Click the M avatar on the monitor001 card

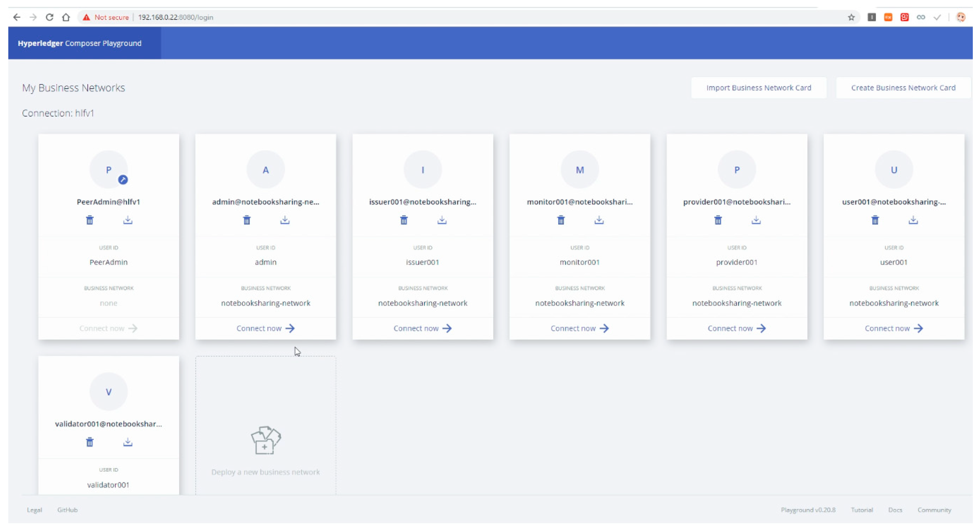pos(580,170)
